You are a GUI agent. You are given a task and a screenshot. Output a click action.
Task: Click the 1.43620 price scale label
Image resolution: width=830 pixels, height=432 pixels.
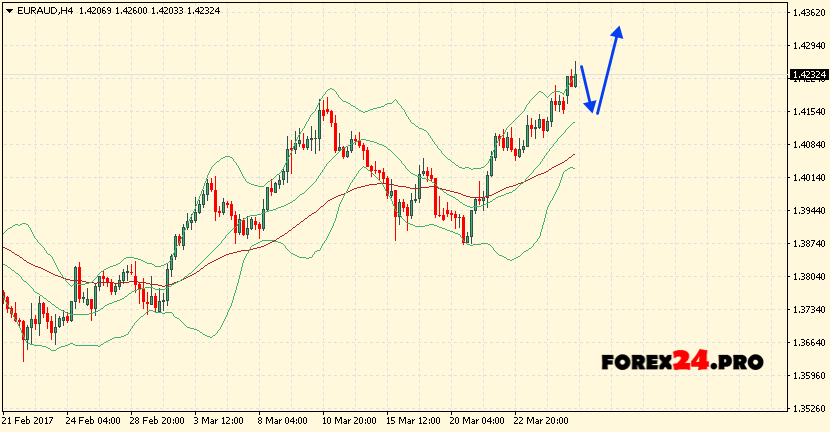(x=808, y=13)
